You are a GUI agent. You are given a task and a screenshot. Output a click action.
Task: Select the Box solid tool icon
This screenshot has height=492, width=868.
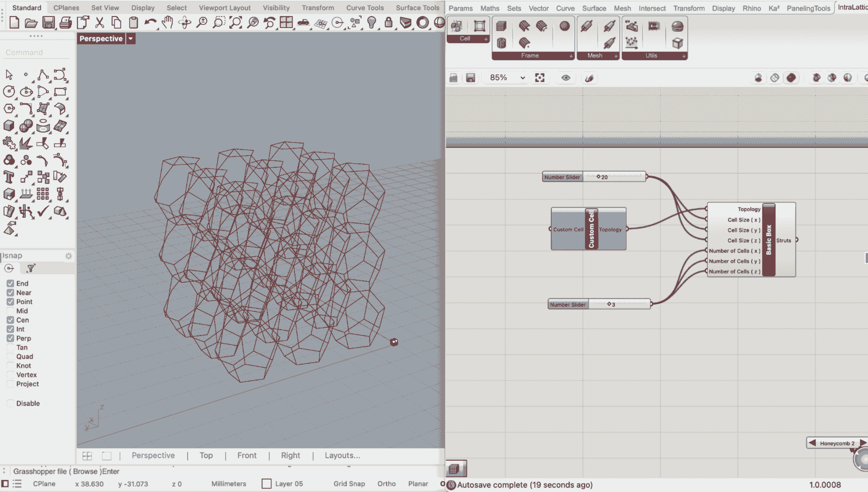[9, 126]
